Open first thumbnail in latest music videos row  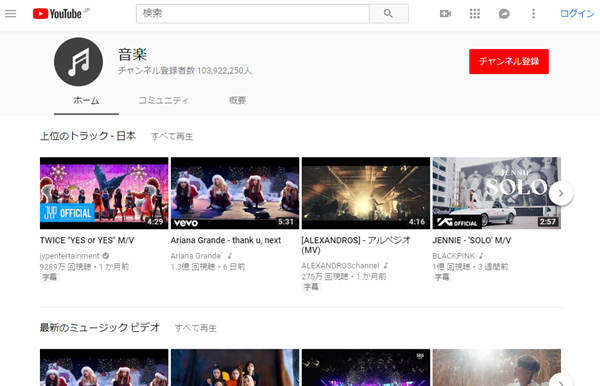[104, 367]
